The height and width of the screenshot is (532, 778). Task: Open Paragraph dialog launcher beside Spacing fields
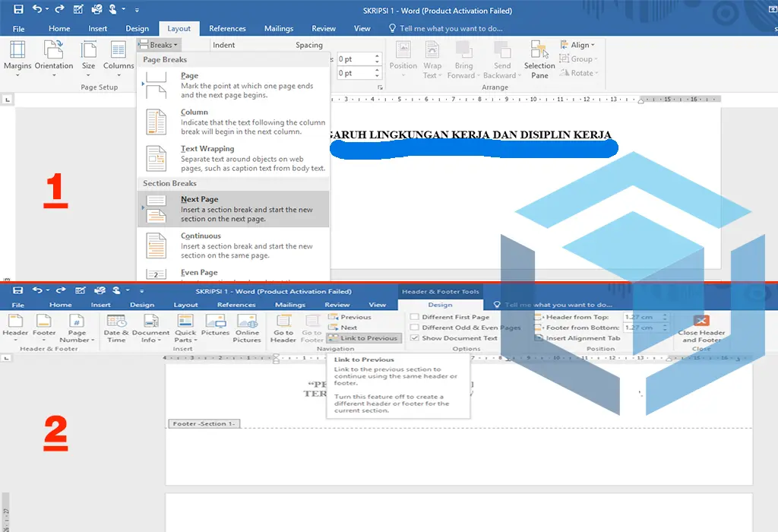(380, 87)
